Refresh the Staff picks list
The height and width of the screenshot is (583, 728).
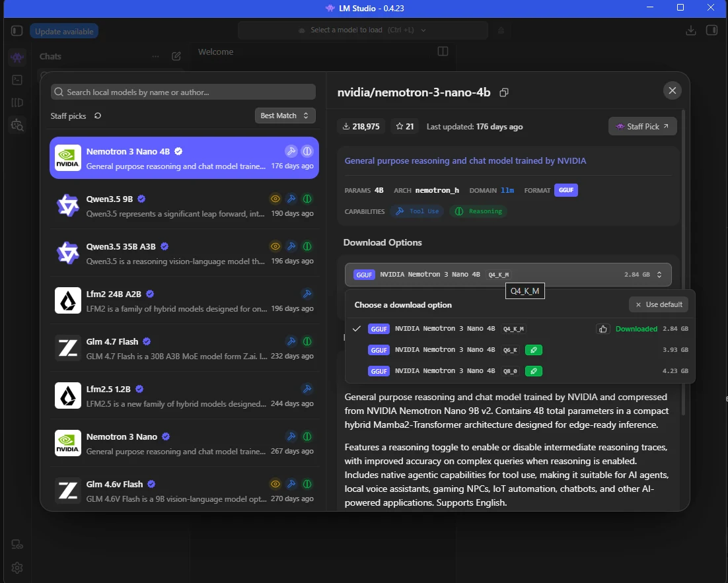[x=98, y=116]
